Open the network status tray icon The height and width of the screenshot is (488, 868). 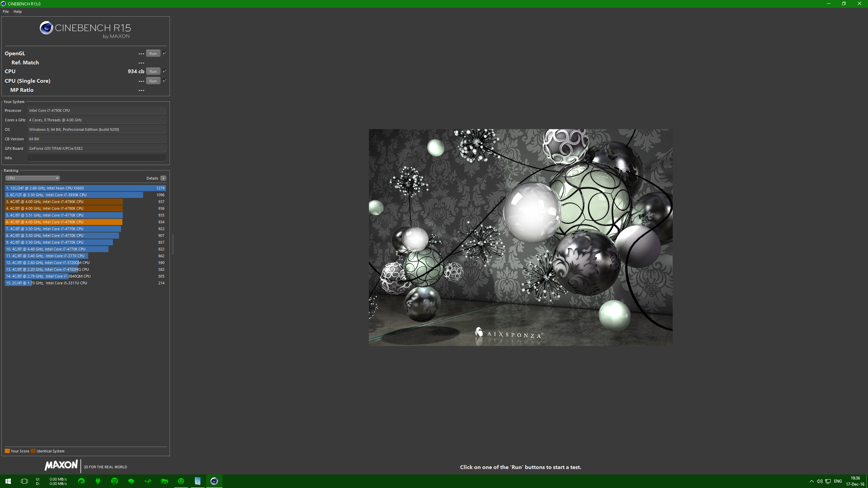(x=828, y=481)
